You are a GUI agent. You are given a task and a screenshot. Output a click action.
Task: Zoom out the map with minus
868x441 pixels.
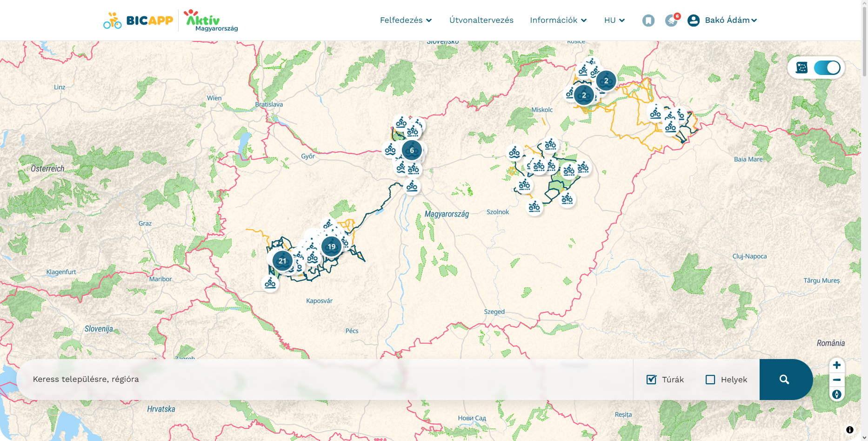click(836, 380)
